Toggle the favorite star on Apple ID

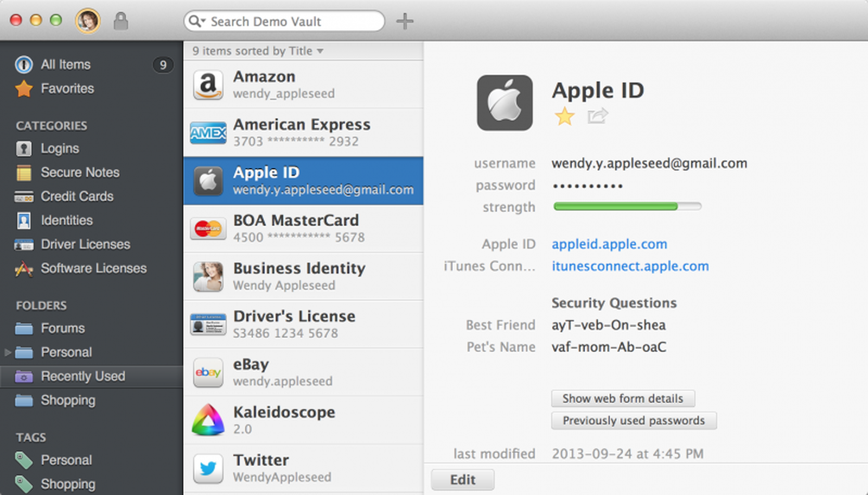(564, 116)
